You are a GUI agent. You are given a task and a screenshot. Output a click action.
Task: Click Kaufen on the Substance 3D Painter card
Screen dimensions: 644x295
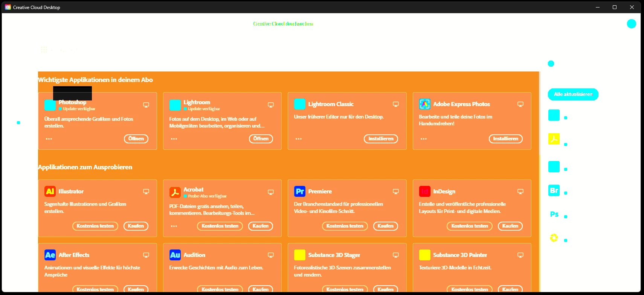click(x=510, y=289)
